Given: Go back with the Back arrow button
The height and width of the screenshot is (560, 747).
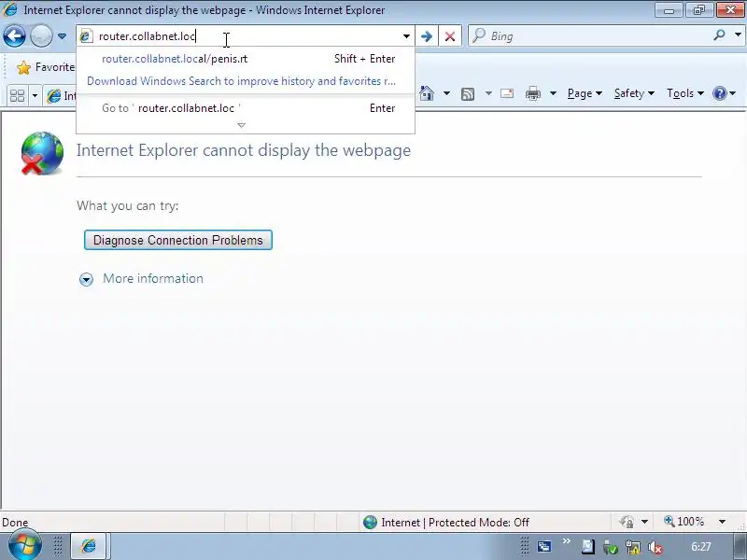Looking at the screenshot, I should click(14, 36).
